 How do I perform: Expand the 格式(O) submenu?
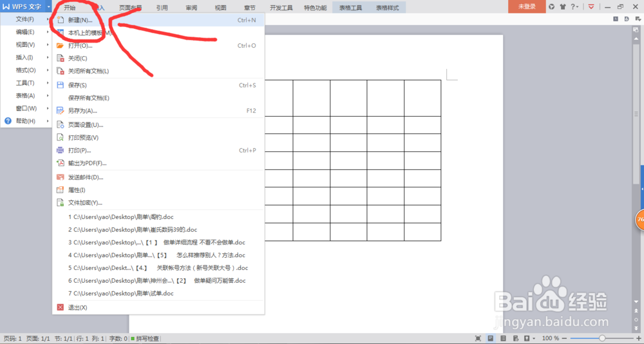pyautogui.click(x=26, y=70)
